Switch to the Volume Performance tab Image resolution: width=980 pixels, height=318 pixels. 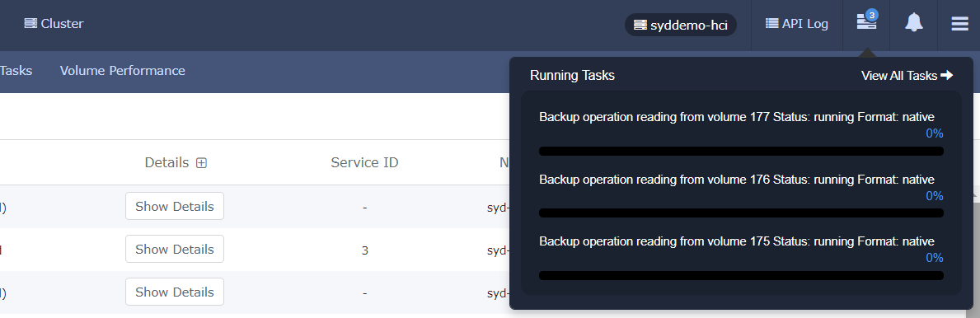pyautogui.click(x=123, y=71)
